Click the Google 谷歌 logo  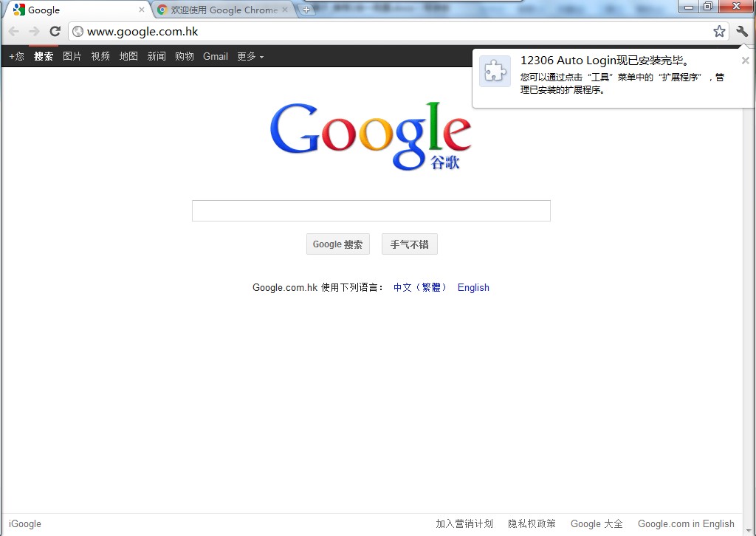click(x=371, y=137)
